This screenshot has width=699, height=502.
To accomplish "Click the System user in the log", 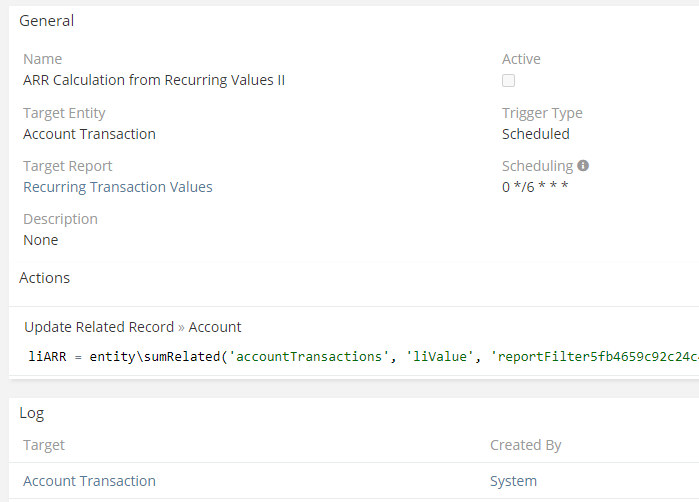I will click(x=513, y=481).
